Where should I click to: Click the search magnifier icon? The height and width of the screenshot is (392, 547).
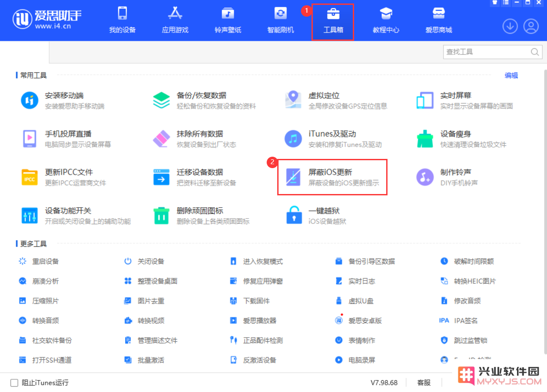pos(535,52)
